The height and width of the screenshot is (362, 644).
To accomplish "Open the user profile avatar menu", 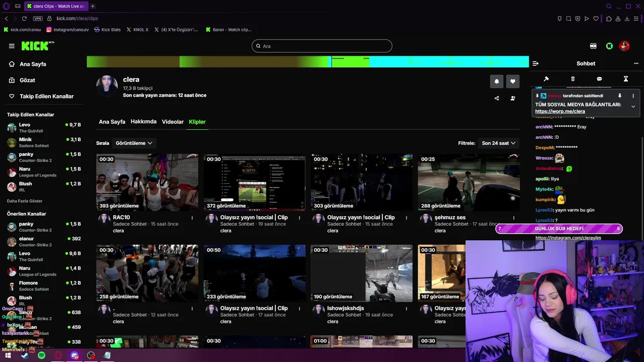I will (x=624, y=46).
